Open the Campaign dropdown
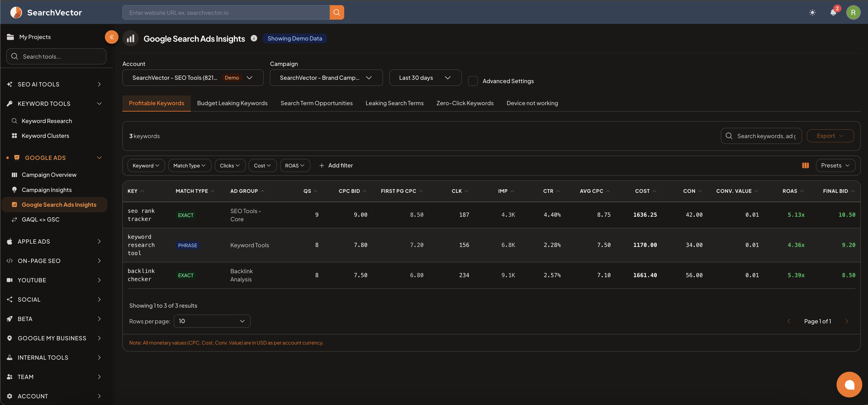 pos(326,78)
